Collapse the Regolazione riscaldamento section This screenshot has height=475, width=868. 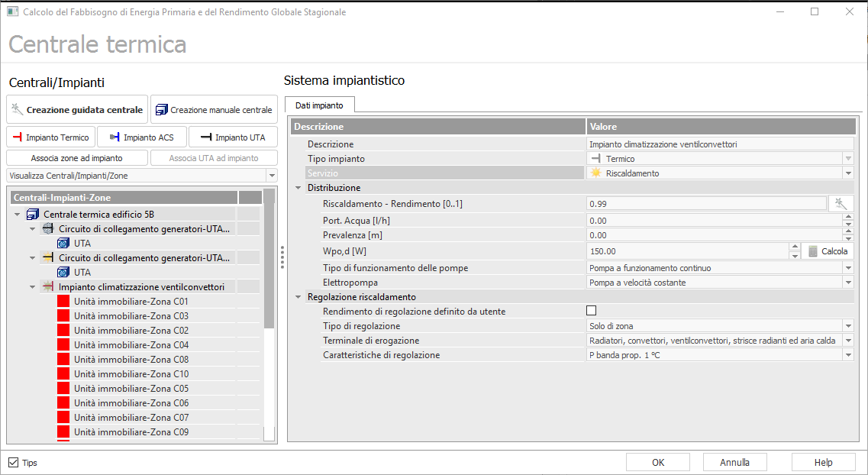(298, 297)
